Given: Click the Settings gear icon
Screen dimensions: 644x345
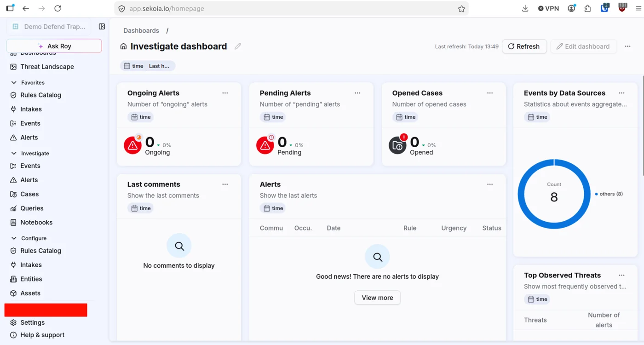Looking at the screenshot, I should tap(13, 323).
